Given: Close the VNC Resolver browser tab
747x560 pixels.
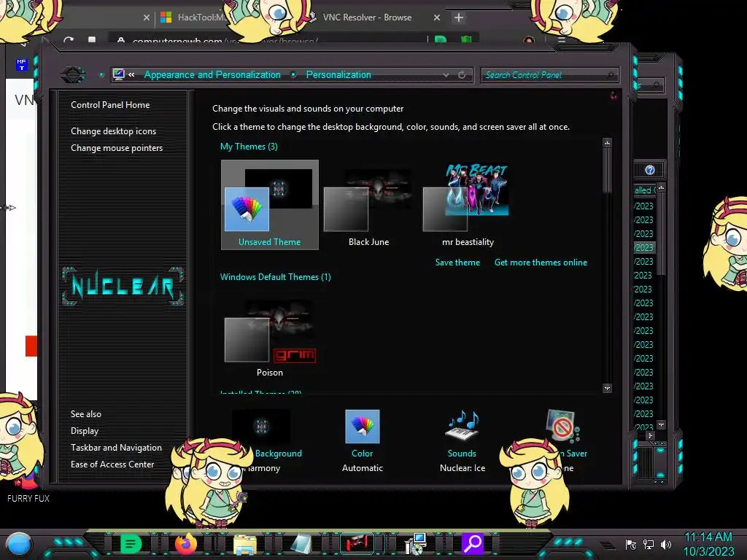Looking at the screenshot, I should point(437,17).
